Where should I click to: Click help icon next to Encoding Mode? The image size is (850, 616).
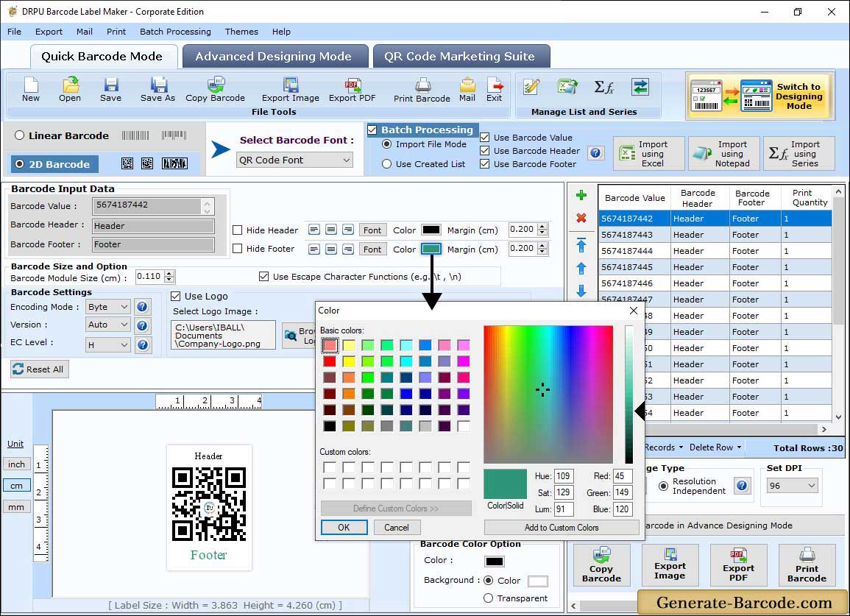[x=142, y=307]
